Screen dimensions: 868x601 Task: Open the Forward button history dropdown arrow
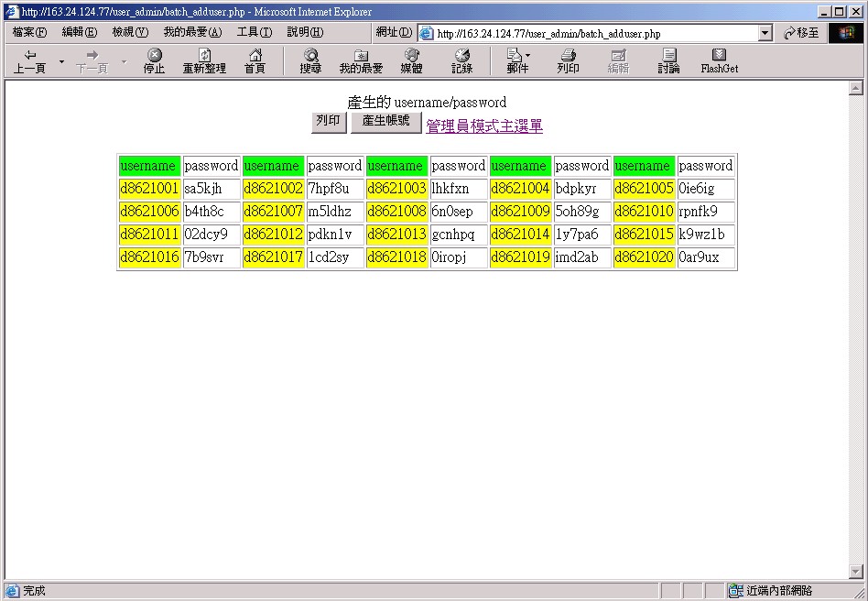(x=124, y=61)
